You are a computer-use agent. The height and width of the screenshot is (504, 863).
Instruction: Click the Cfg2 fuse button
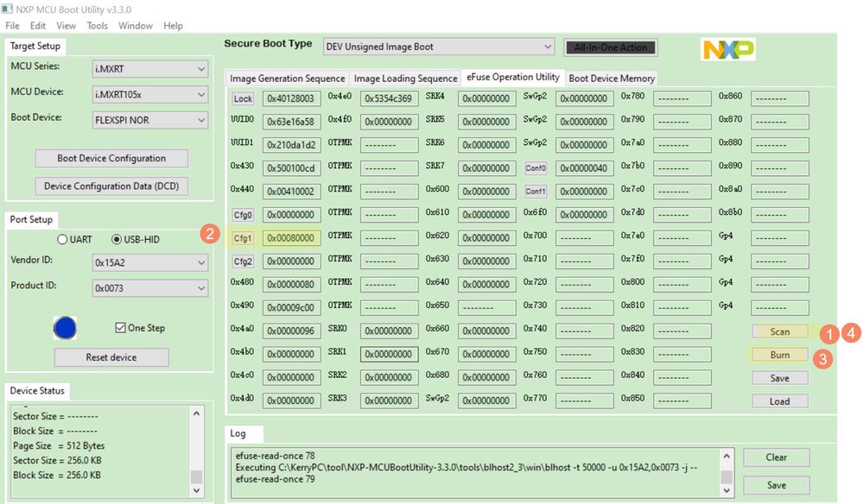pyautogui.click(x=243, y=261)
